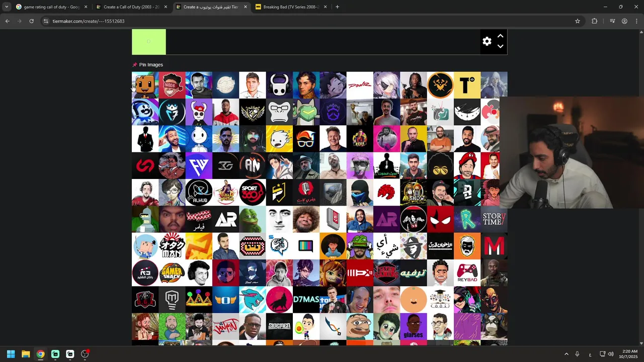644x362 pixels.
Task: Open File Explorer from taskbar
Action: pos(26,354)
